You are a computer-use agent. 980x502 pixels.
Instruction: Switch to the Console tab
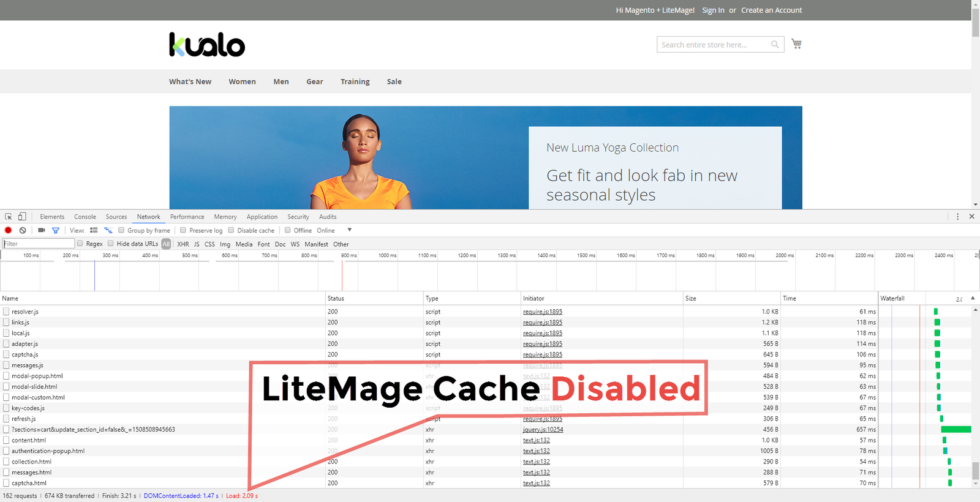coord(85,217)
